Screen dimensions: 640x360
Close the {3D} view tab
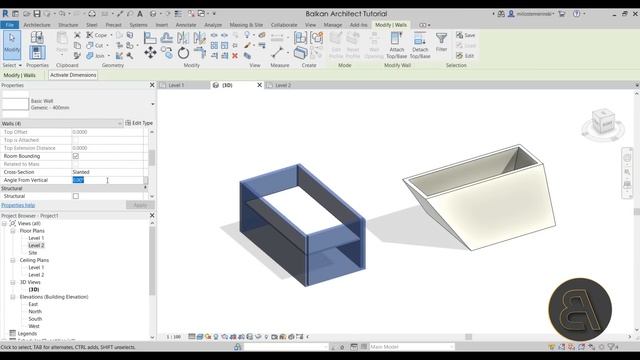click(x=259, y=85)
